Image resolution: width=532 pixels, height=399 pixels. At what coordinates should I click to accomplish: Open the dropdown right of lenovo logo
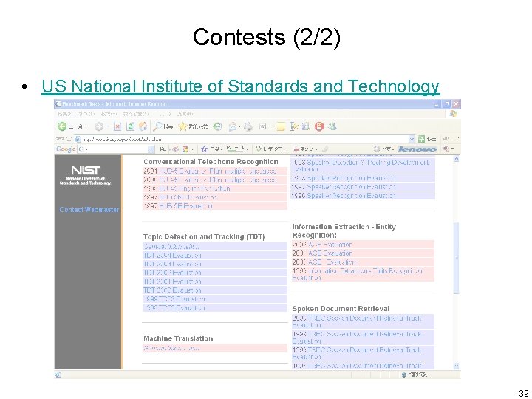click(452, 149)
